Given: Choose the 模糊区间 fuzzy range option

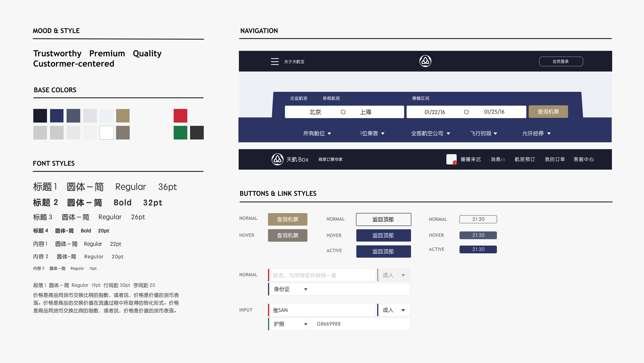Looking at the screenshot, I should click(420, 98).
